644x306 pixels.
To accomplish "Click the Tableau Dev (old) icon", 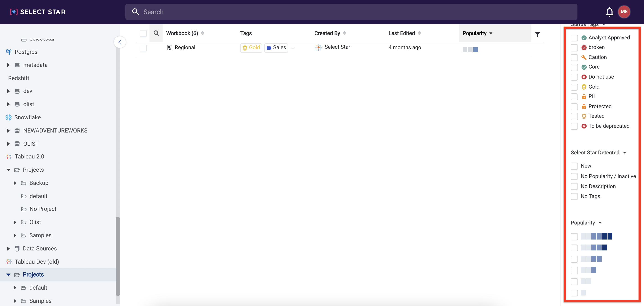I will [x=9, y=262].
